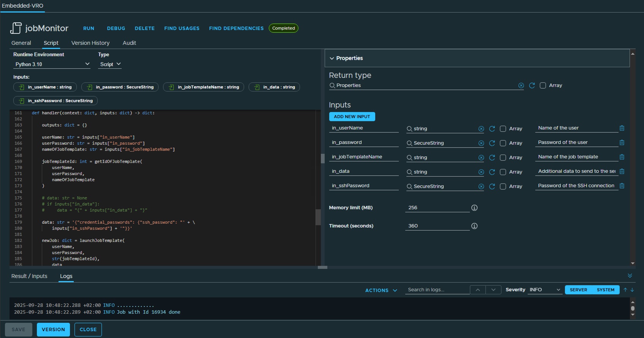Clear the Return type Properties field
The width and height of the screenshot is (644, 338).
point(521,85)
